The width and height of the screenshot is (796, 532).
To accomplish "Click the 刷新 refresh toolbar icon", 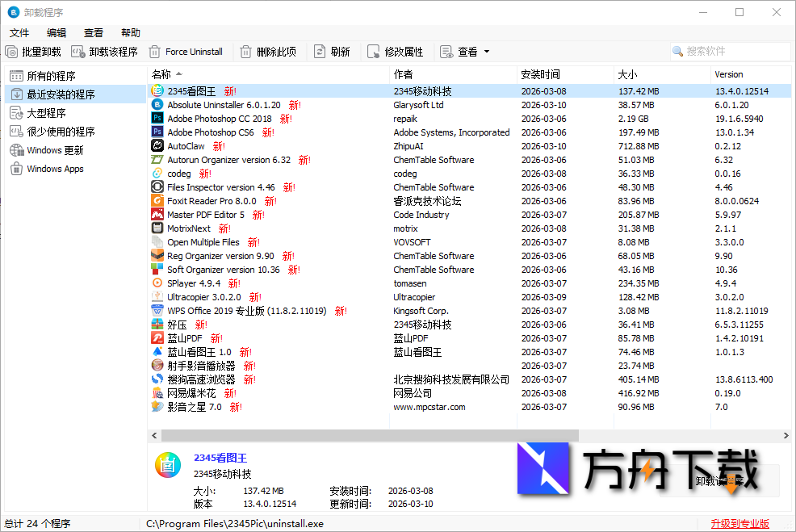I will [x=322, y=51].
